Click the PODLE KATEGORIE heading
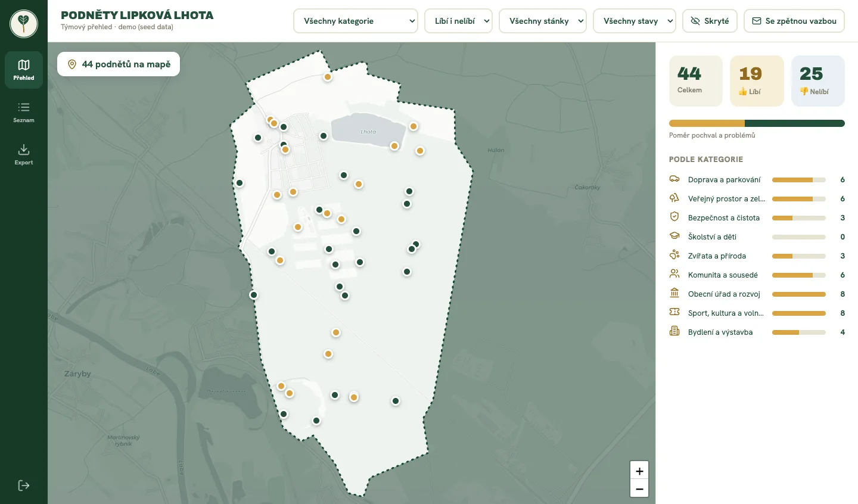858x504 pixels. pyautogui.click(x=706, y=160)
